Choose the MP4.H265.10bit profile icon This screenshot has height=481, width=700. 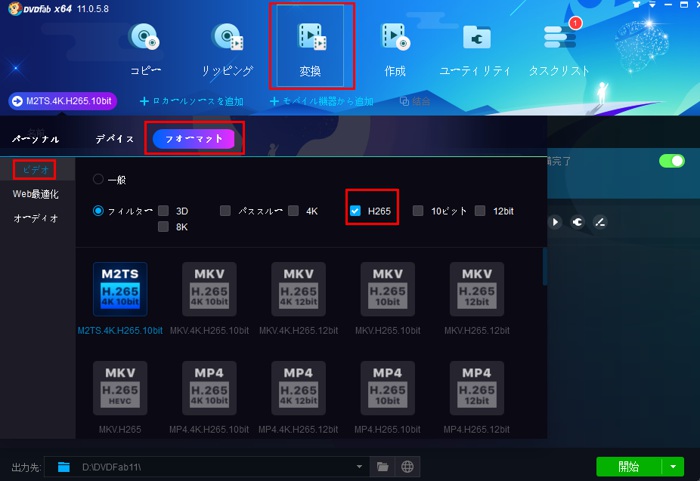pyautogui.click(x=388, y=388)
